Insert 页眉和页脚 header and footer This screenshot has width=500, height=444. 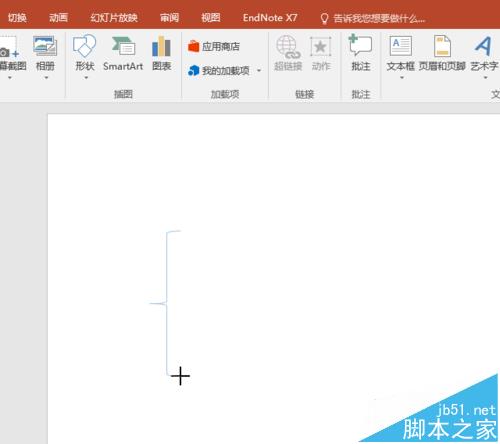click(442, 53)
